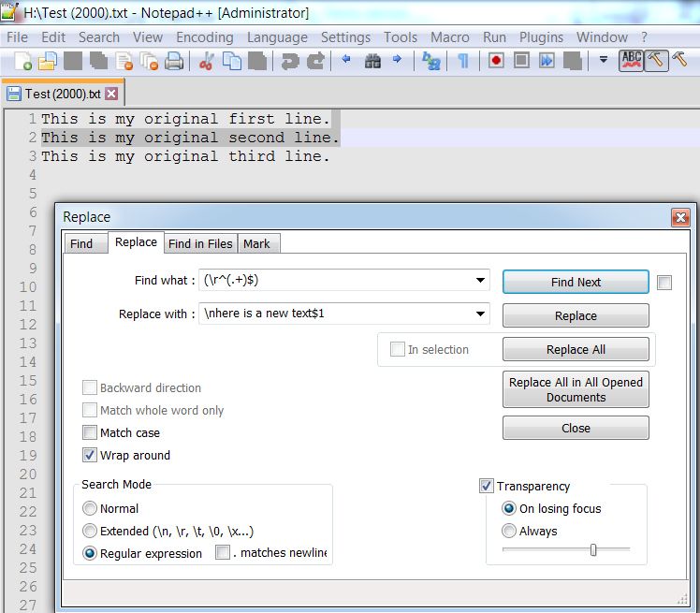Open the Search menu
The height and width of the screenshot is (613, 700).
99,37
